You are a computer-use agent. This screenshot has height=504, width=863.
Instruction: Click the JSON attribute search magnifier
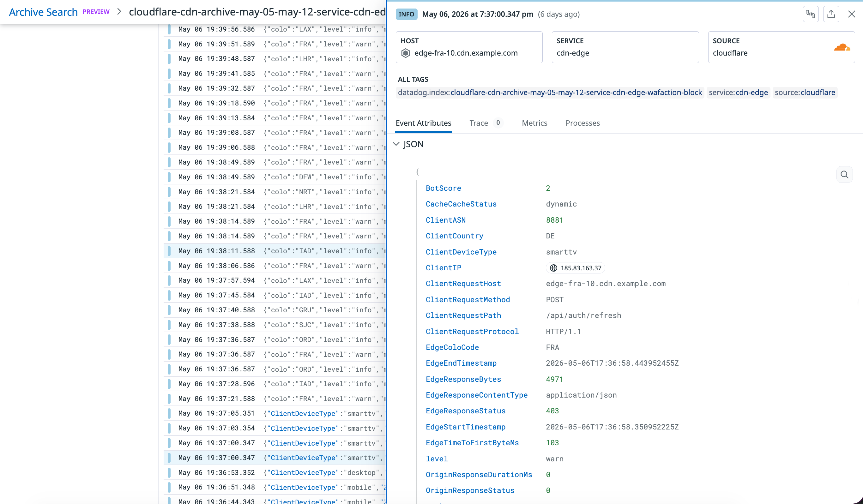[x=844, y=175]
